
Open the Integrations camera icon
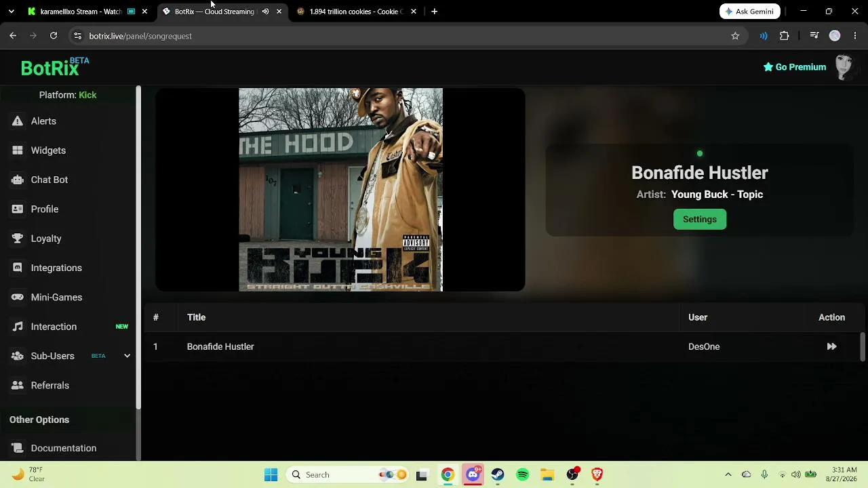18,268
